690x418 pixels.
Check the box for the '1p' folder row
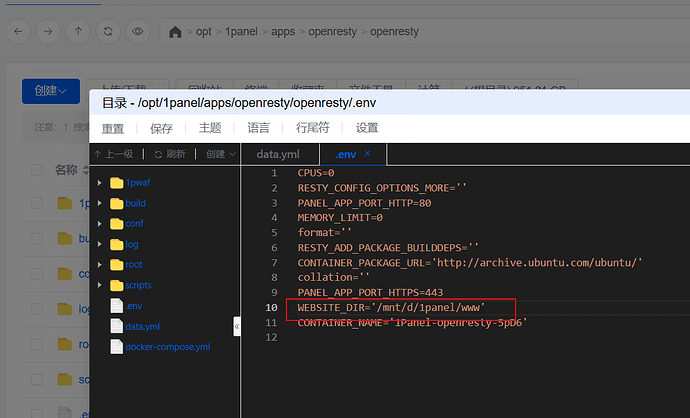click(x=37, y=203)
